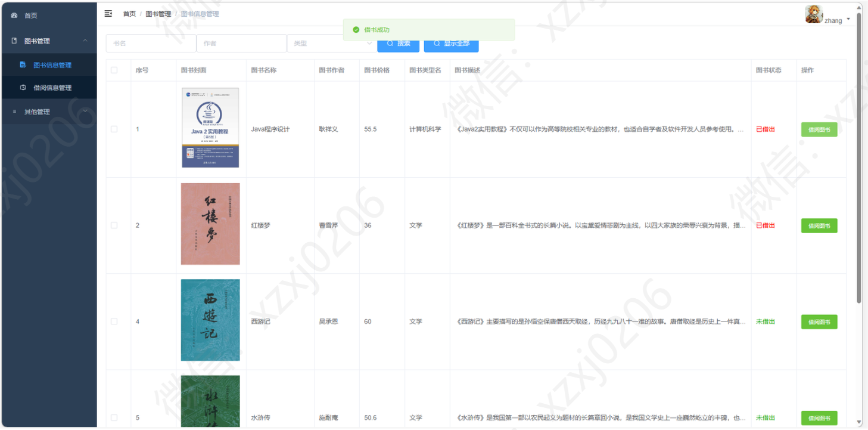
Task: Click the 图书价格 column header
Action: coord(377,70)
